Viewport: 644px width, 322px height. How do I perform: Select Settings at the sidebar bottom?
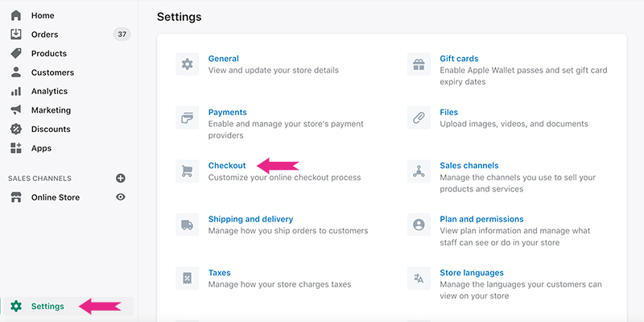[x=47, y=306]
